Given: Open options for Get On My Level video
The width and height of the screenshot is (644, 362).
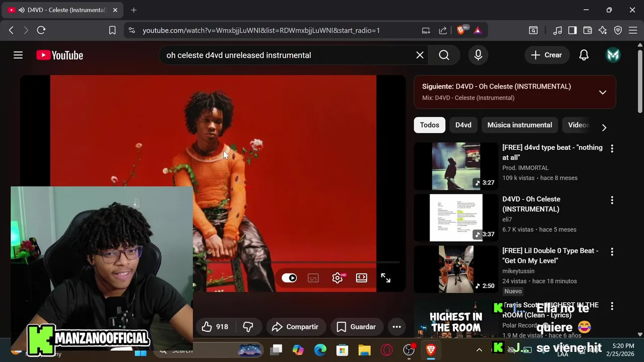Looking at the screenshot, I should (x=612, y=251).
